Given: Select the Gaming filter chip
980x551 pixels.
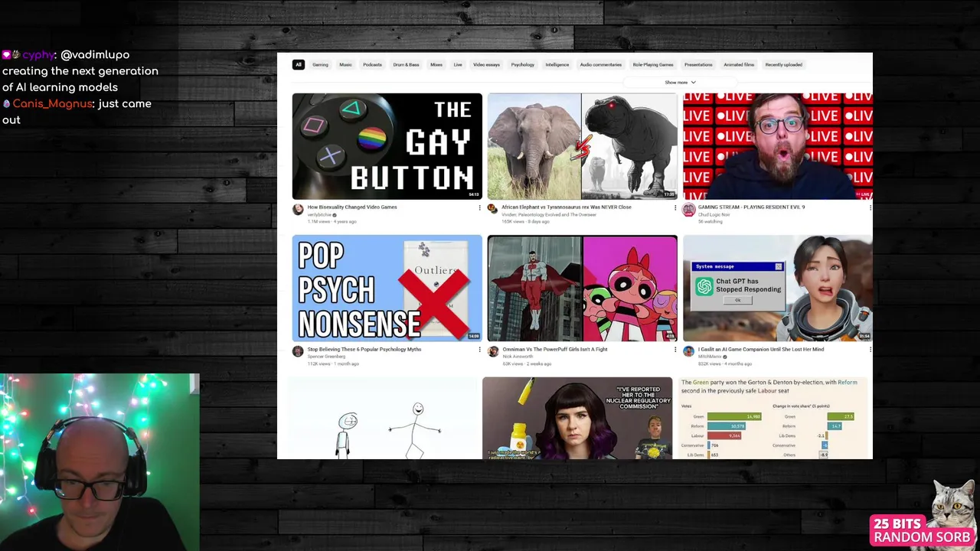Looking at the screenshot, I should click(x=320, y=64).
